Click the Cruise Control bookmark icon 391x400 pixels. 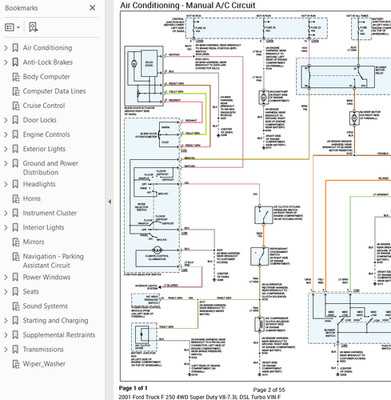pyautogui.click(x=16, y=106)
